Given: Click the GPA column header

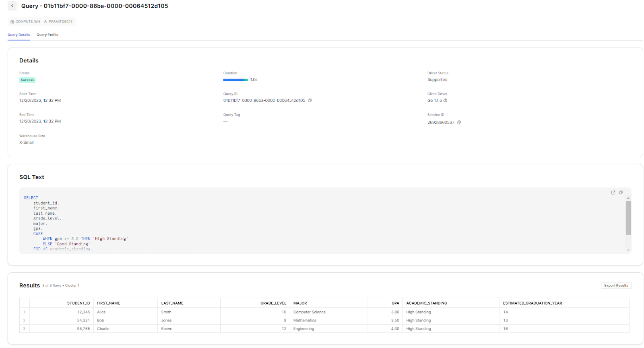Looking at the screenshot, I should coord(385,303).
